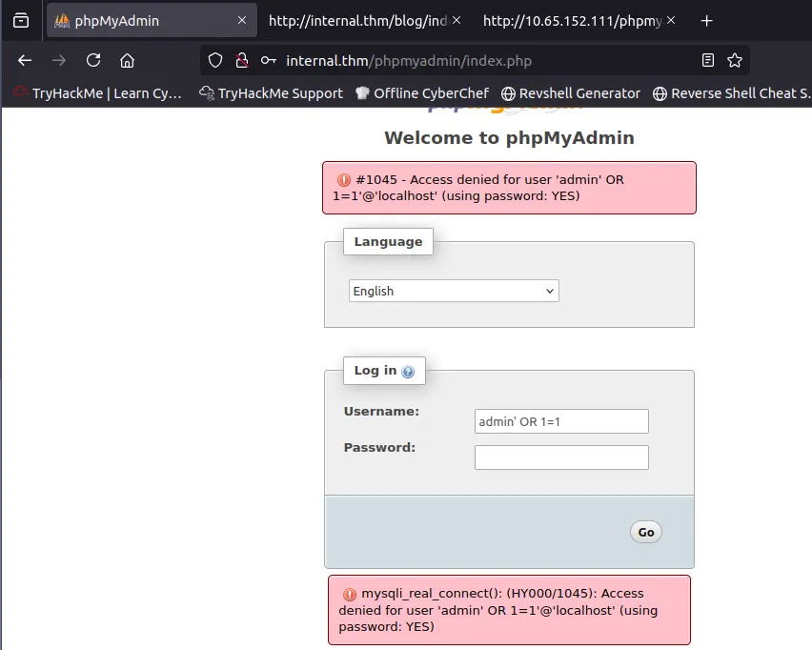Open the TryHackMe Support bookmark
812x650 pixels.
pos(271,93)
